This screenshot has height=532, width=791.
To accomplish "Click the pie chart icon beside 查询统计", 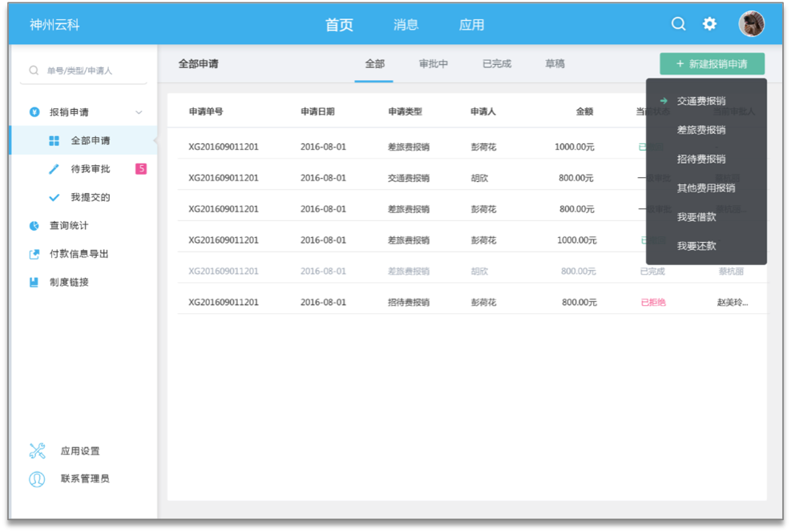I will click(x=34, y=225).
